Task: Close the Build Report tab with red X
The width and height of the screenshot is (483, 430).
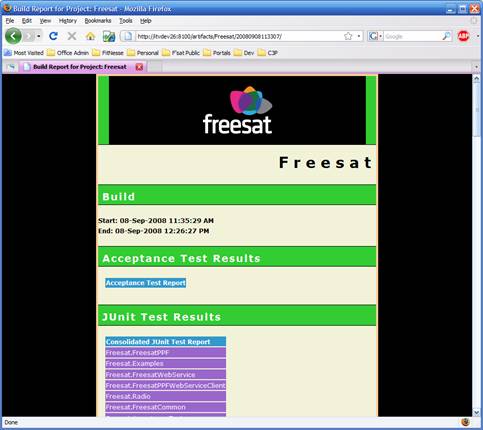Action: tap(139, 67)
